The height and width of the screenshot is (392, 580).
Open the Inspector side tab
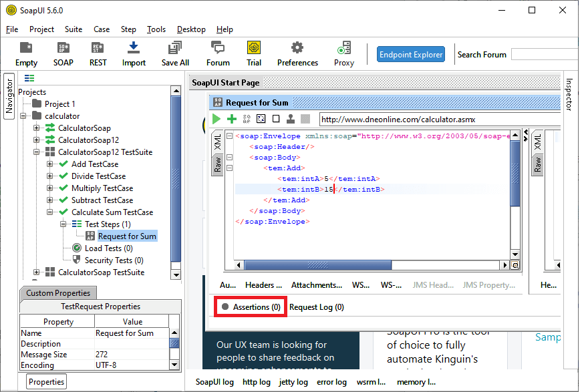[x=569, y=94]
